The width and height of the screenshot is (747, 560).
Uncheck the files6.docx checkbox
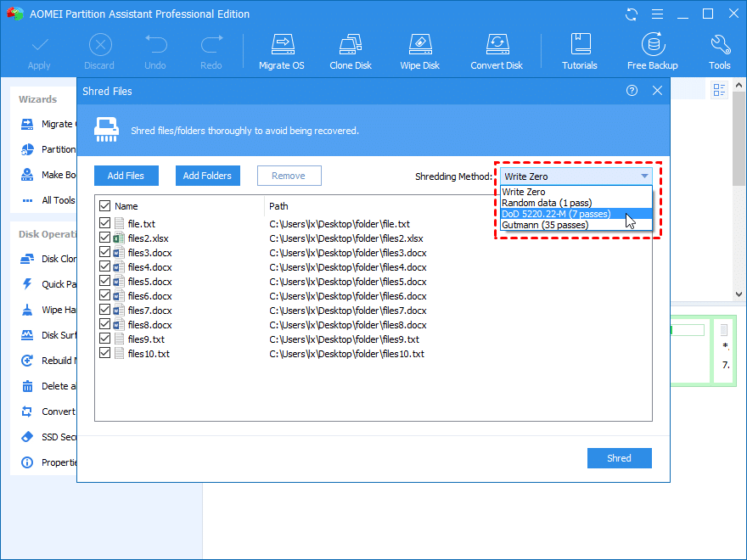pyautogui.click(x=104, y=295)
